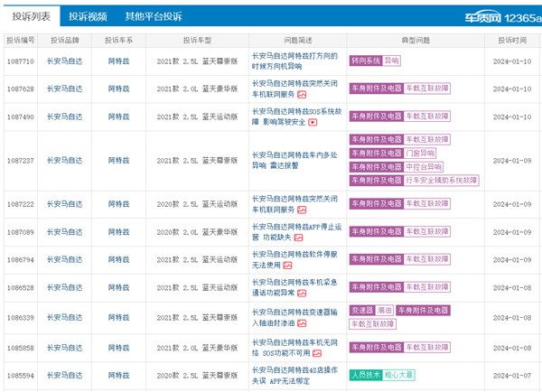Switch to the 投诉视频 tab

click(x=88, y=16)
